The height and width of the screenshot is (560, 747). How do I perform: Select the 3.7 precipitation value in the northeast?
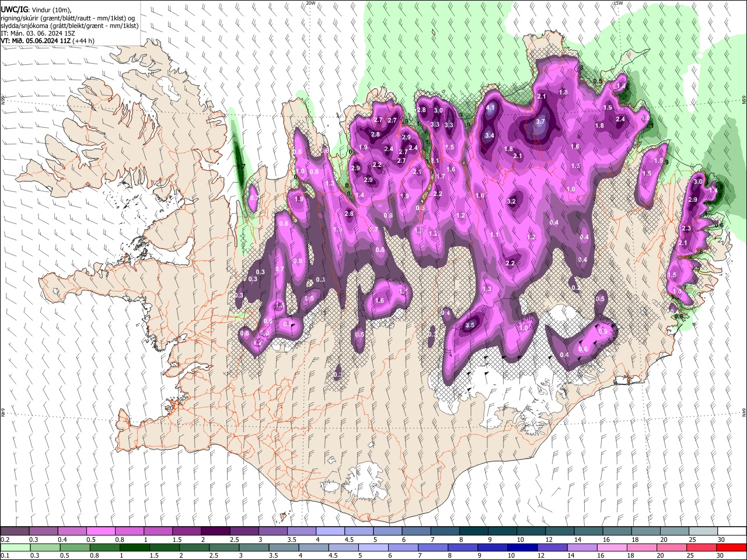pos(540,121)
